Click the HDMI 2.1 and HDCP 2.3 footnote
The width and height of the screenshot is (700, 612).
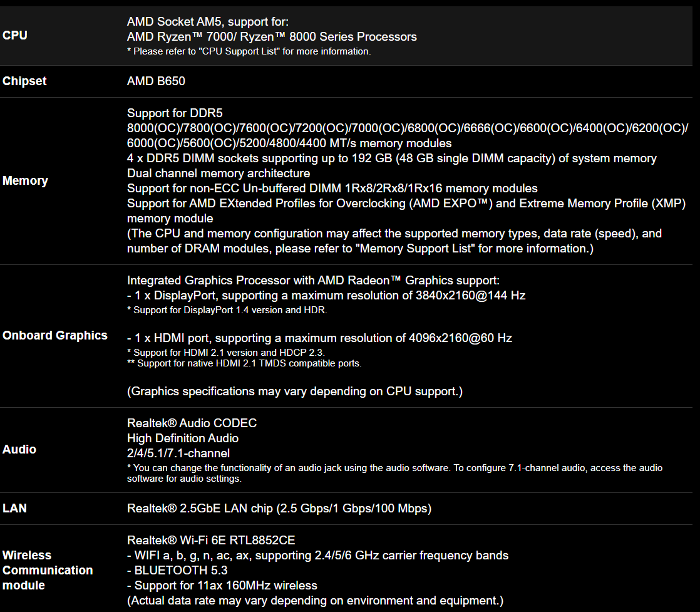click(226, 353)
